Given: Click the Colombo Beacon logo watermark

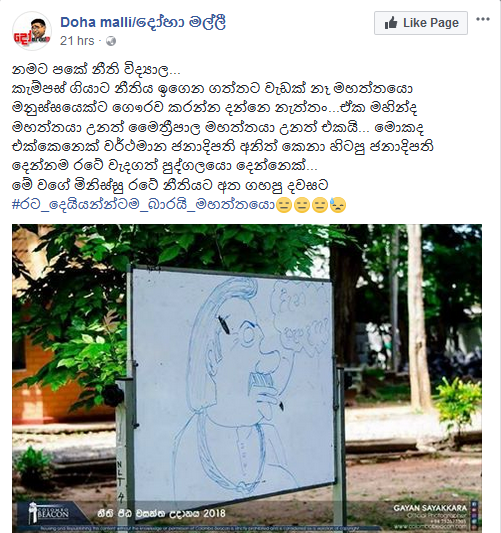Looking at the screenshot, I should click(49, 513).
